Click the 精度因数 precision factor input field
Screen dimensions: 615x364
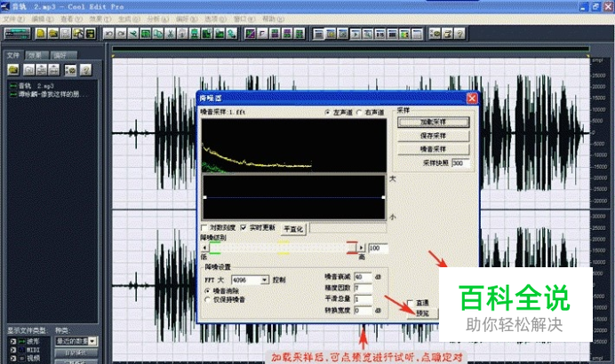click(x=363, y=288)
